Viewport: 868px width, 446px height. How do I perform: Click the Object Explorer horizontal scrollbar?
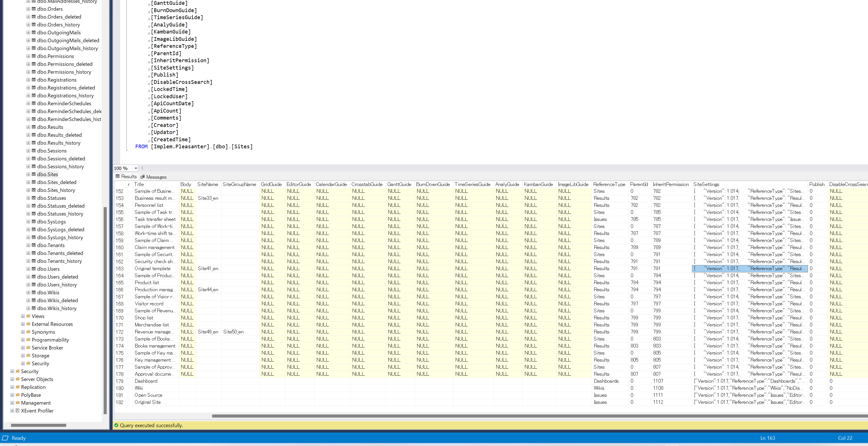38,425
